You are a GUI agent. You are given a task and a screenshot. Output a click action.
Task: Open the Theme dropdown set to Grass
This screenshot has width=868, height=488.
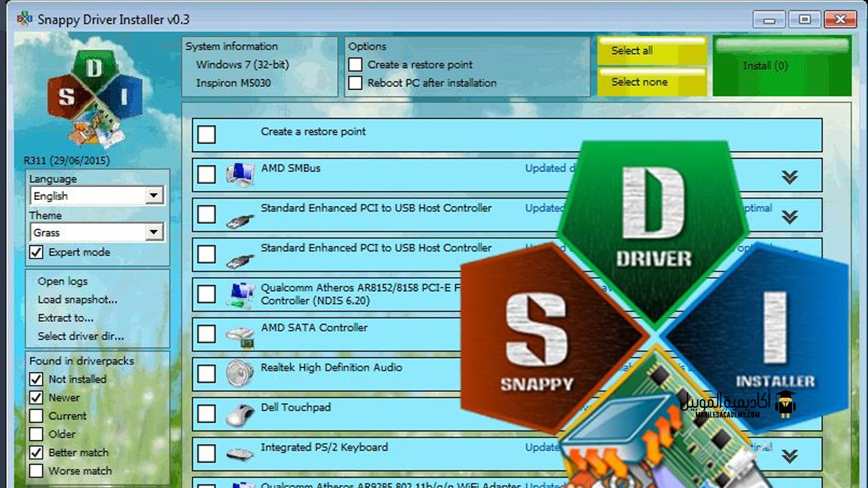coord(155,232)
